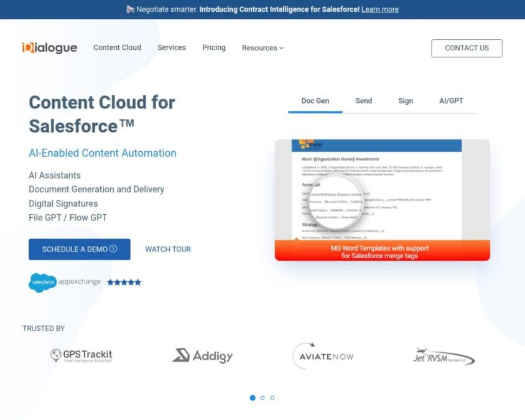Click the Schedule a Demo button

(80, 249)
